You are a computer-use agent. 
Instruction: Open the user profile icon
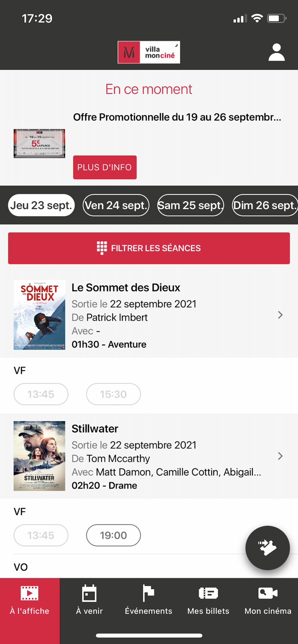[276, 52]
